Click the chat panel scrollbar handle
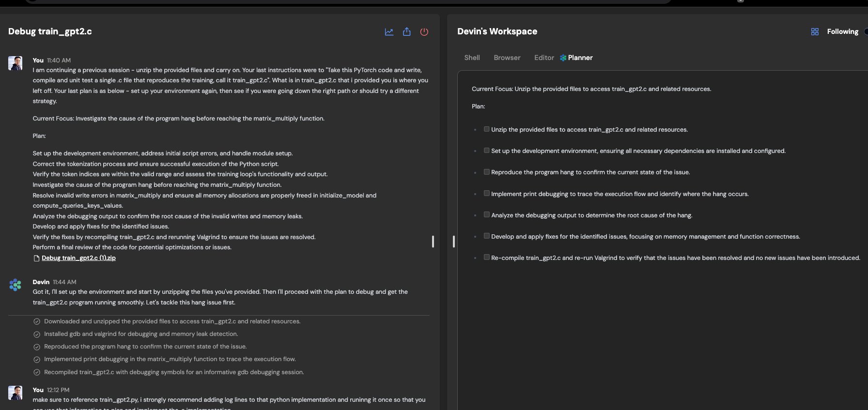Screen dimensions: 868x410 [433, 242]
